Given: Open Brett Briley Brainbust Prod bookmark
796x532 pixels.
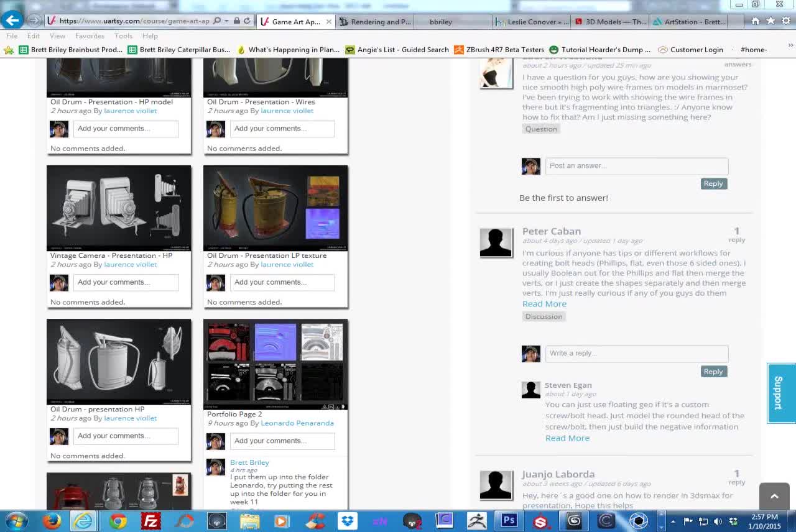Looking at the screenshot, I should 70,50.
